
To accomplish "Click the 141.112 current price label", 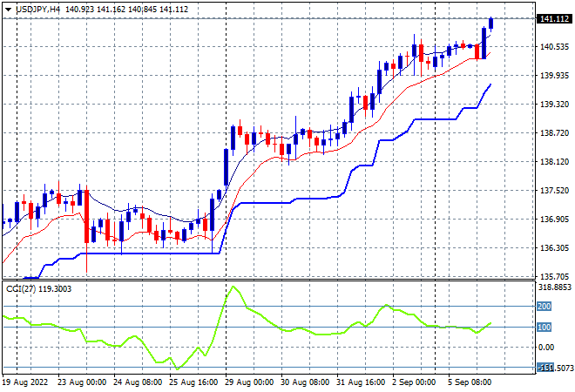I will (x=554, y=18).
